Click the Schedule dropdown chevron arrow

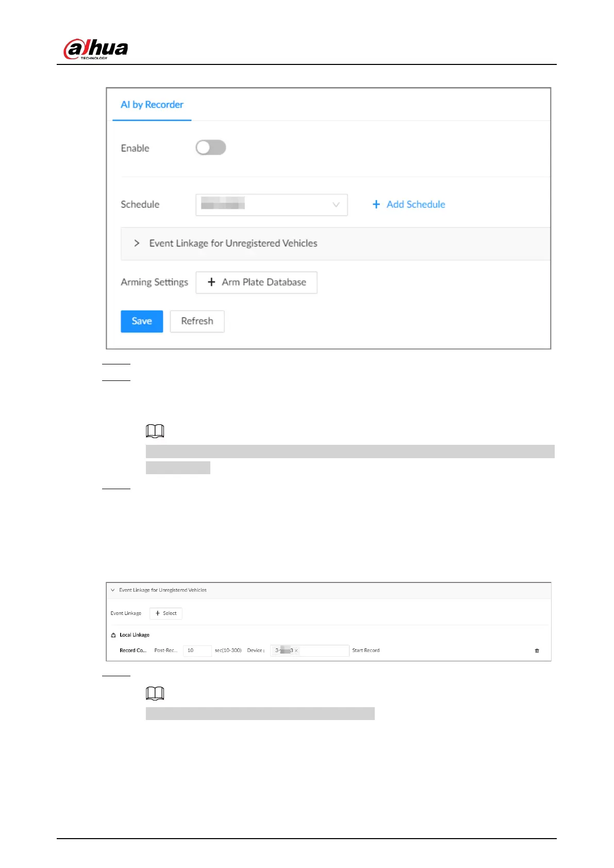pyautogui.click(x=336, y=205)
